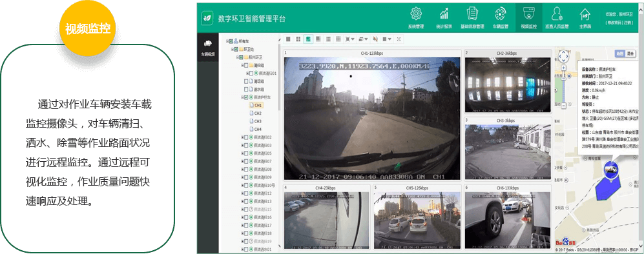Mute audio via the speaker icon
The image size is (644, 254).
tap(375, 39)
